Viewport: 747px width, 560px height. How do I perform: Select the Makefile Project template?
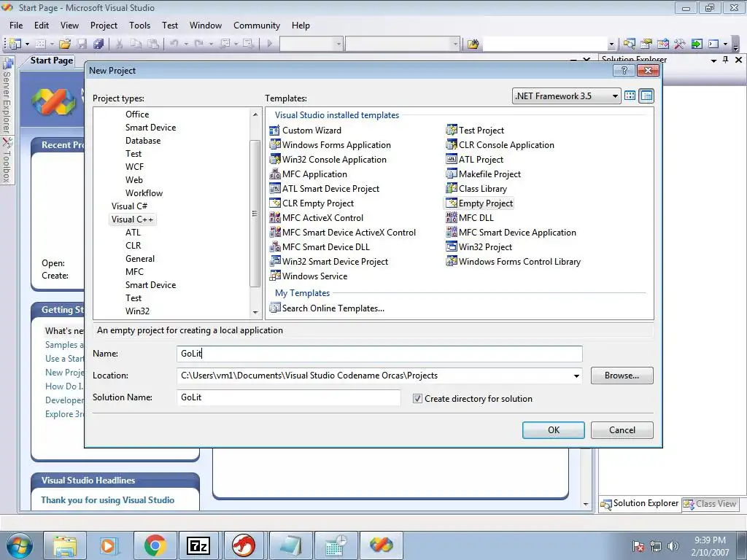[x=484, y=174]
